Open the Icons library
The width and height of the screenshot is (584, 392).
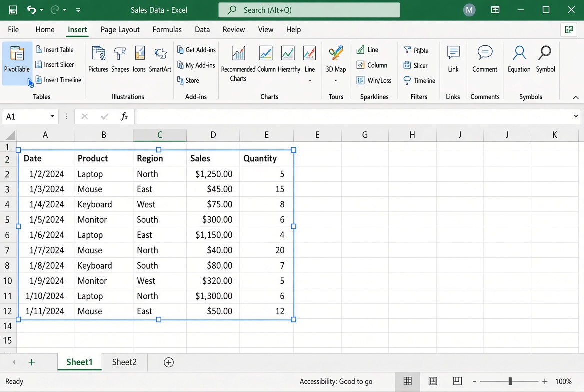[x=139, y=59]
